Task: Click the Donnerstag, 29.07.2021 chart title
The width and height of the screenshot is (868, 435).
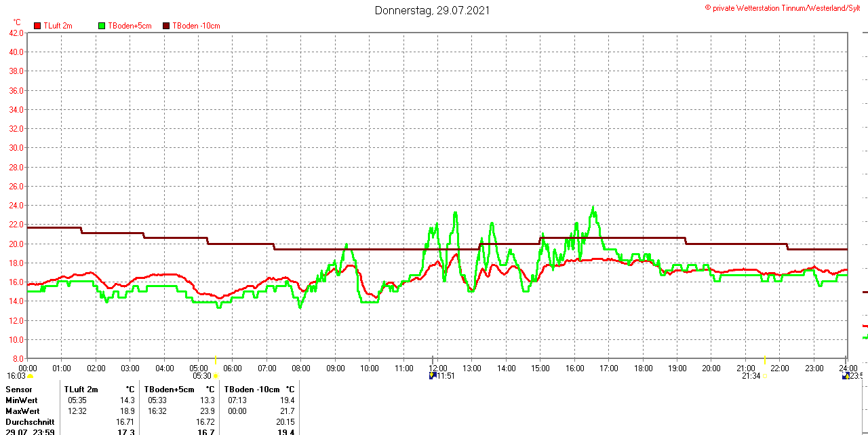Action: click(433, 10)
